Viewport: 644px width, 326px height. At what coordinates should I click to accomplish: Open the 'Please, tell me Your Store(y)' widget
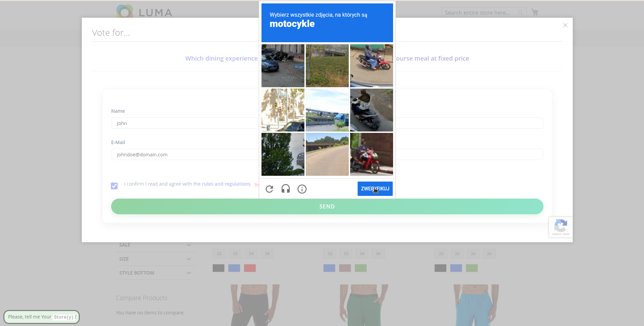pyautogui.click(x=42, y=317)
